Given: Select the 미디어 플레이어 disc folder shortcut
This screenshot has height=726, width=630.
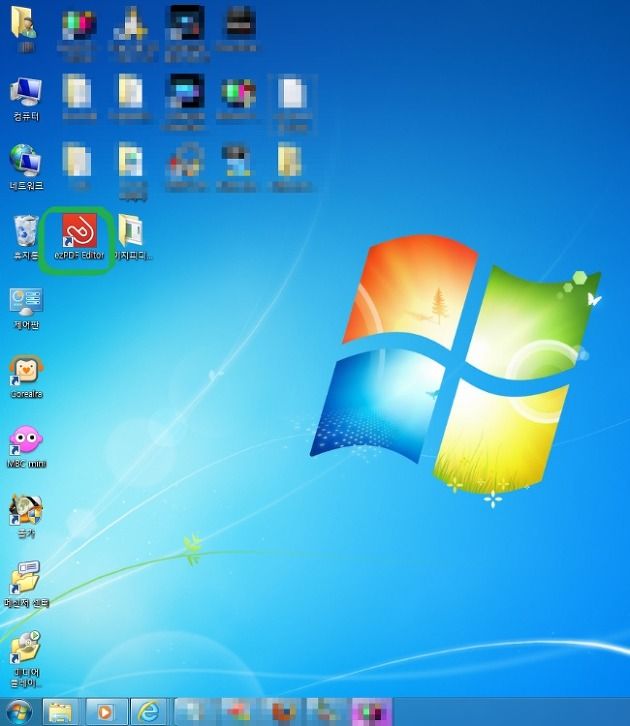Looking at the screenshot, I should click(26, 657).
